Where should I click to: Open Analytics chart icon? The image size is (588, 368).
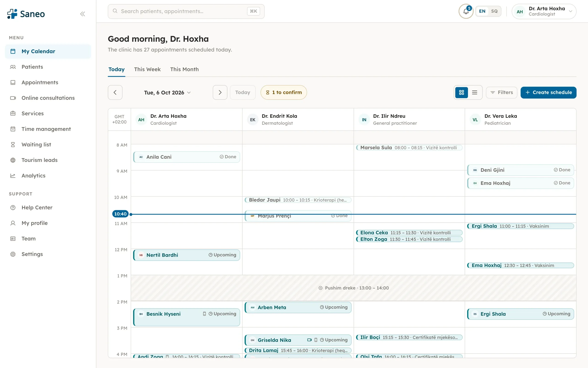click(x=13, y=176)
